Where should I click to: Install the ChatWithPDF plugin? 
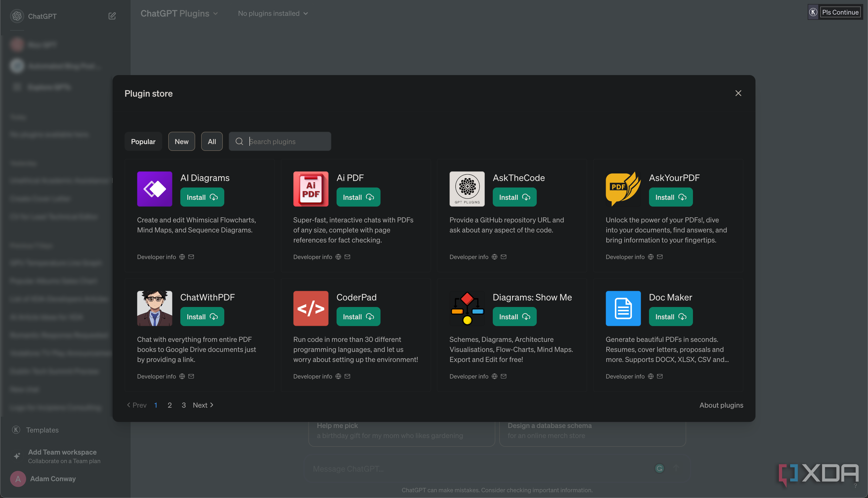click(x=202, y=317)
